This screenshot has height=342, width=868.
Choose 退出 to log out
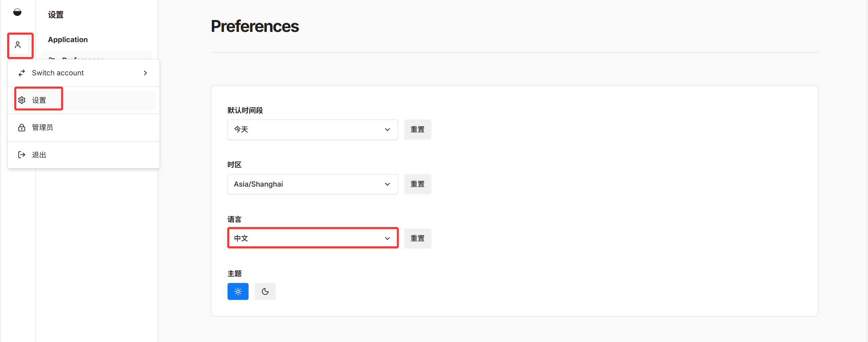tap(39, 155)
